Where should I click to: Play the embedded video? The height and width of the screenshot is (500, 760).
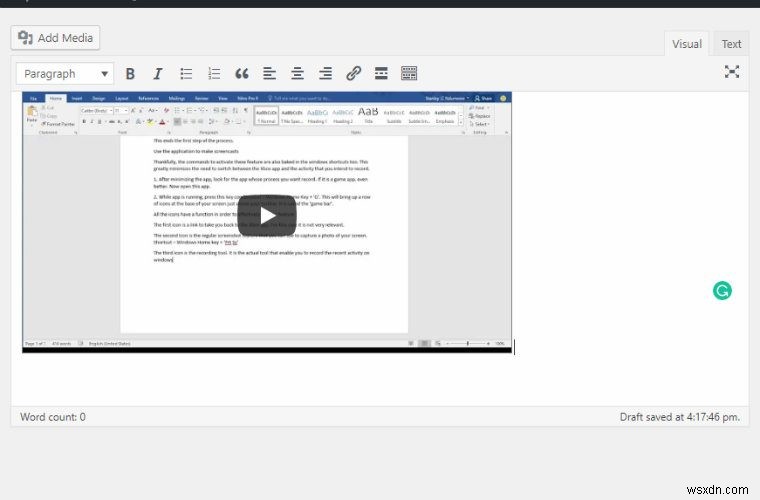click(267, 216)
